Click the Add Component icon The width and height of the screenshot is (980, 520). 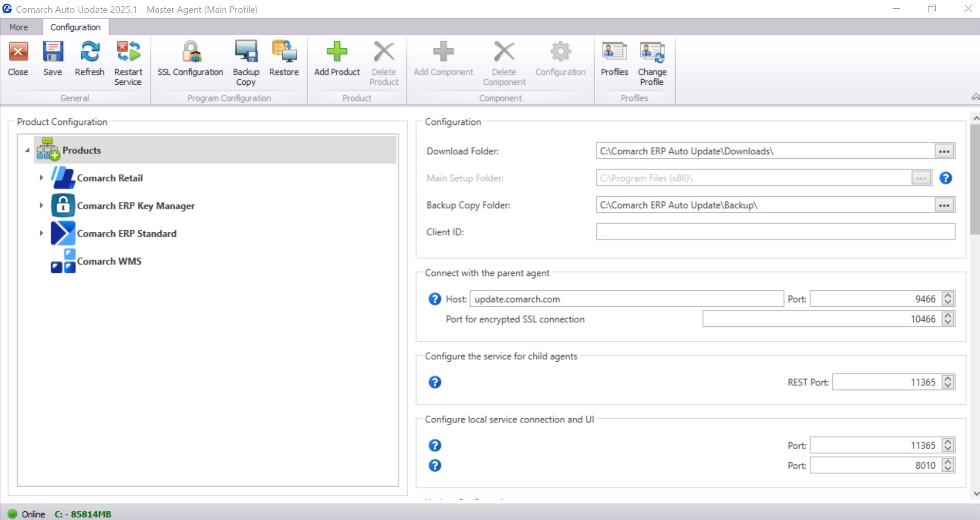click(443, 52)
